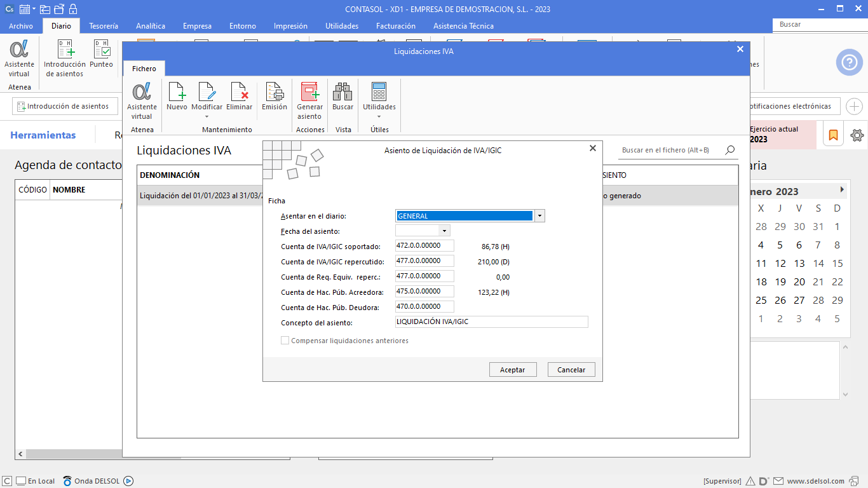Viewport: 868px width, 488px height.
Task: Open the Emisión print icon
Action: [275, 92]
